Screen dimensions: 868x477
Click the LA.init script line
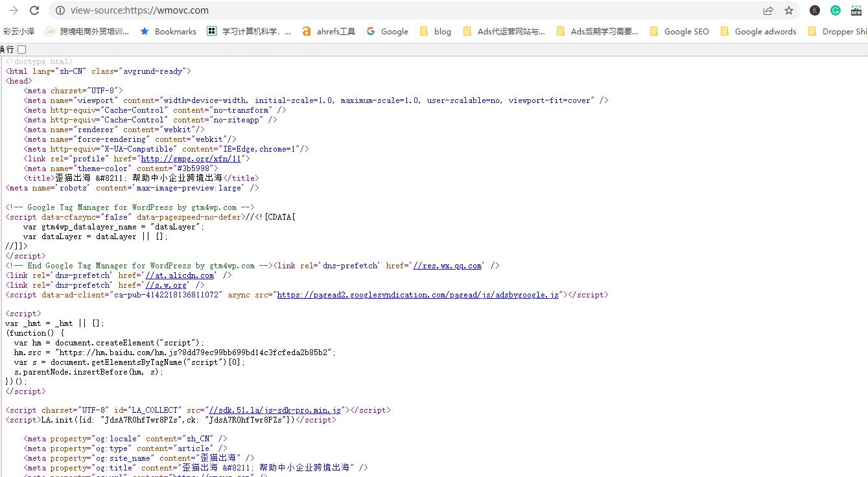[170, 420]
